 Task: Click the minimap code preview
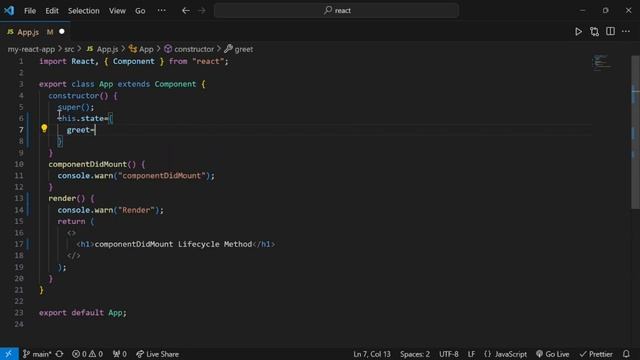(x=602, y=62)
